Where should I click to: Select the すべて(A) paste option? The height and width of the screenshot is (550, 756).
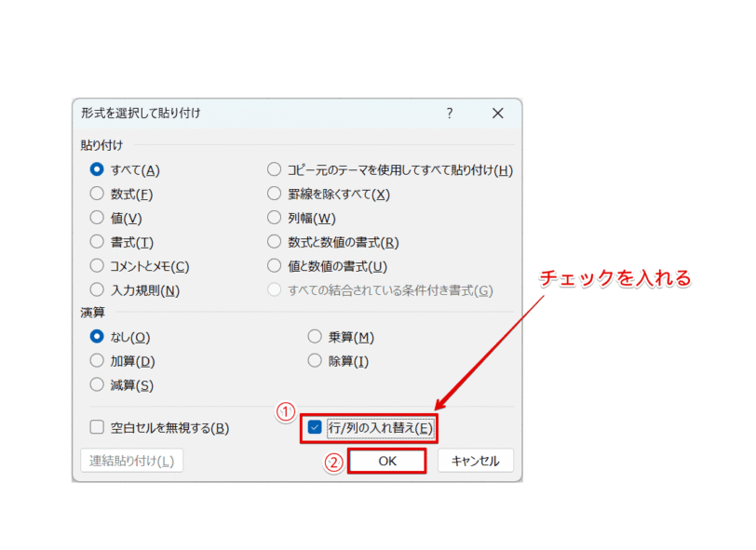(97, 169)
